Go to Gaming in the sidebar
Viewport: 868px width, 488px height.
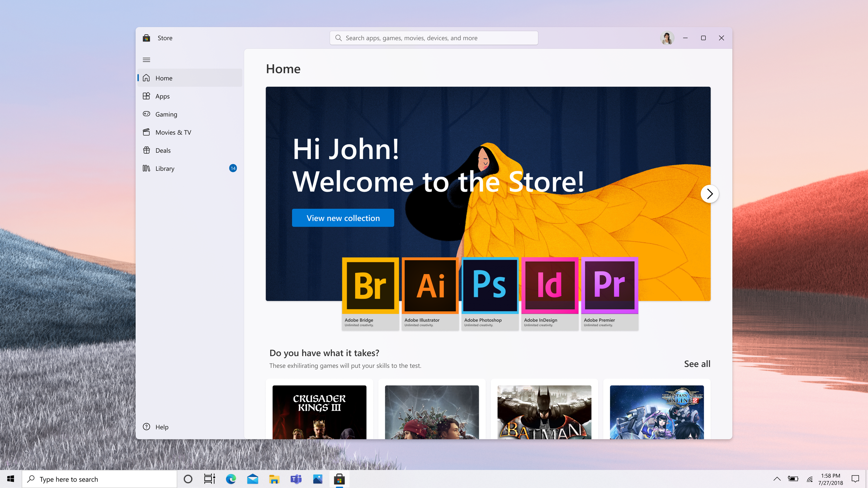click(166, 114)
